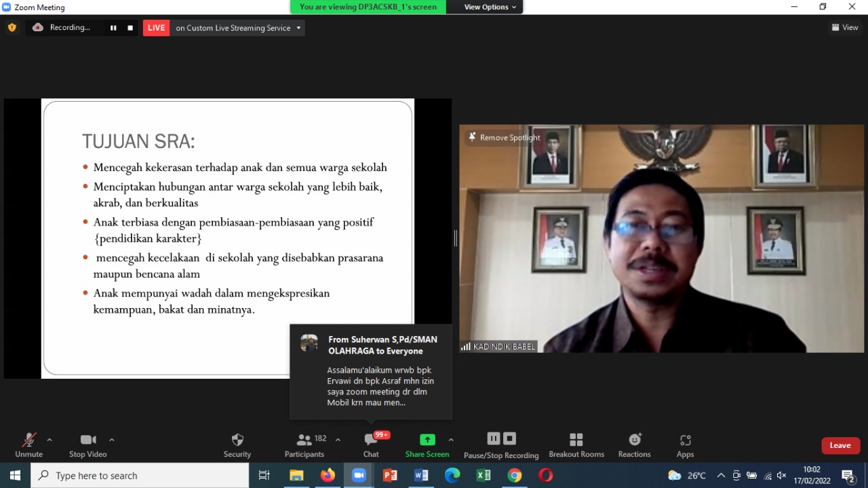Open the View layout menu

click(845, 28)
